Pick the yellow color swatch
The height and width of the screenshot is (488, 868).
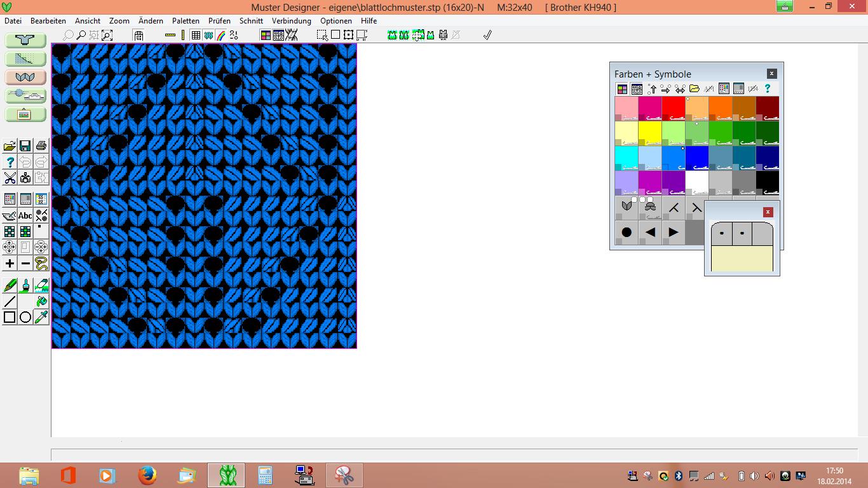[x=649, y=132]
